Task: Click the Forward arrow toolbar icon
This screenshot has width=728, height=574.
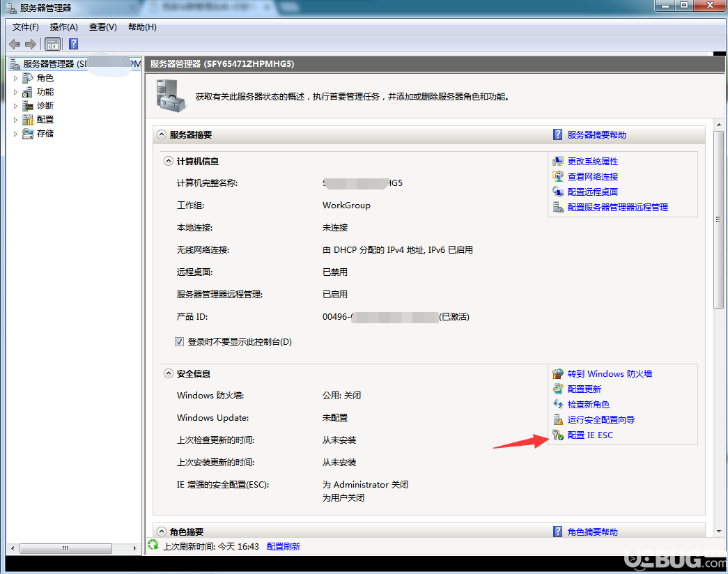Action: click(x=31, y=44)
